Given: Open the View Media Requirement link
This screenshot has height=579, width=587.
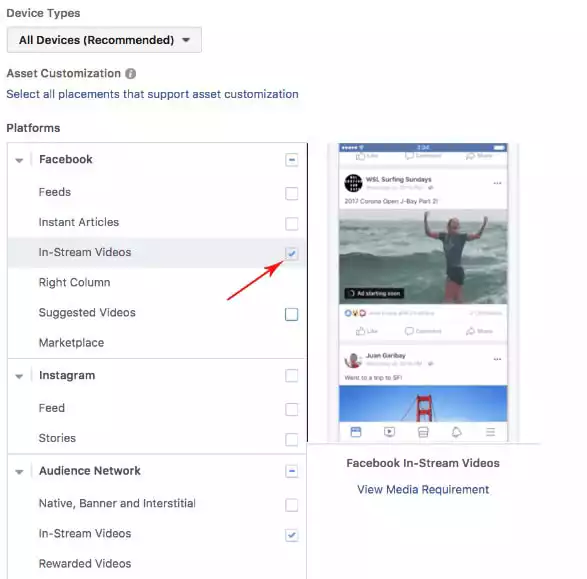Looking at the screenshot, I should 423,490.
